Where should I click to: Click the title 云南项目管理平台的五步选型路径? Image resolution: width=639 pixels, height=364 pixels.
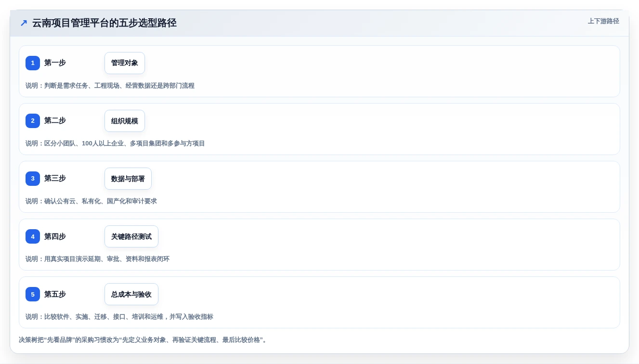click(104, 23)
